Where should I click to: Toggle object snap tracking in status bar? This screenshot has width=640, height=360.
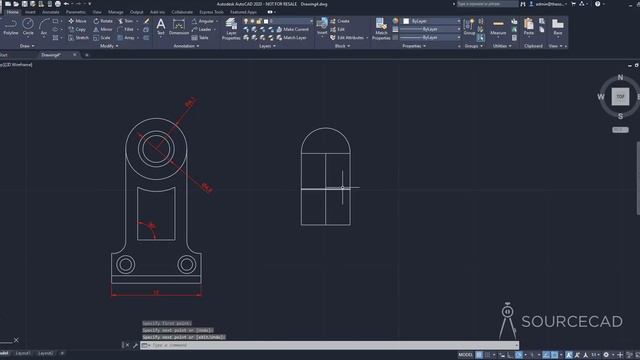point(546,355)
